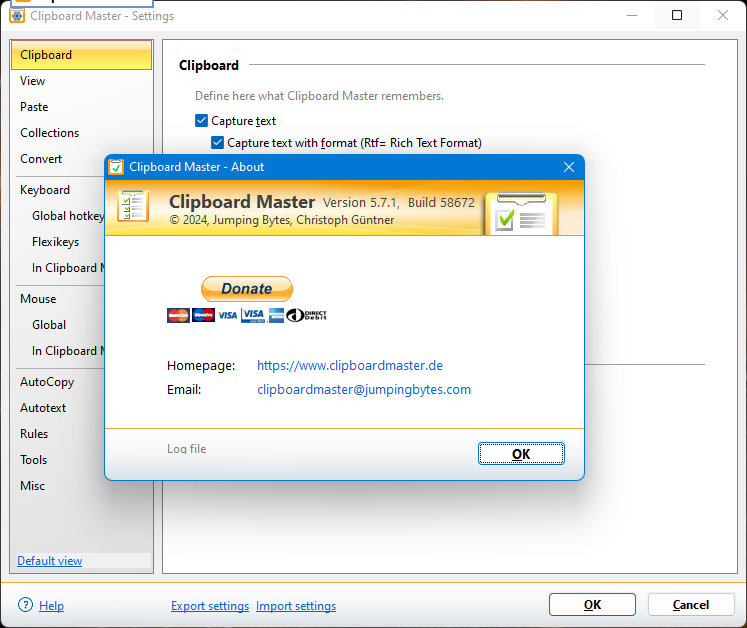747x628 pixels.
Task: Minimize the Settings window
Action: (x=632, y=15)
